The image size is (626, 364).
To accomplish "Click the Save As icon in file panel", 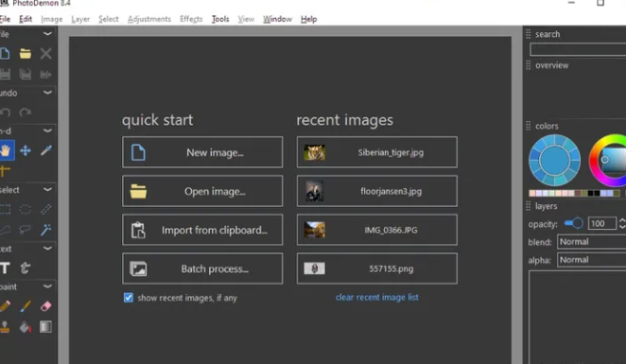I will point(26,74).
